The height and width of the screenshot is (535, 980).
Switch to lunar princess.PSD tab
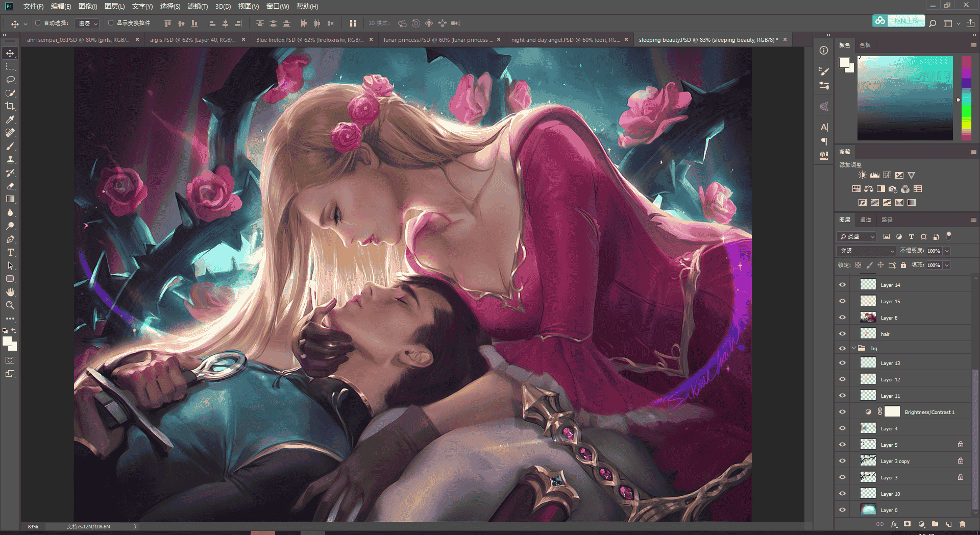(438, 40)
